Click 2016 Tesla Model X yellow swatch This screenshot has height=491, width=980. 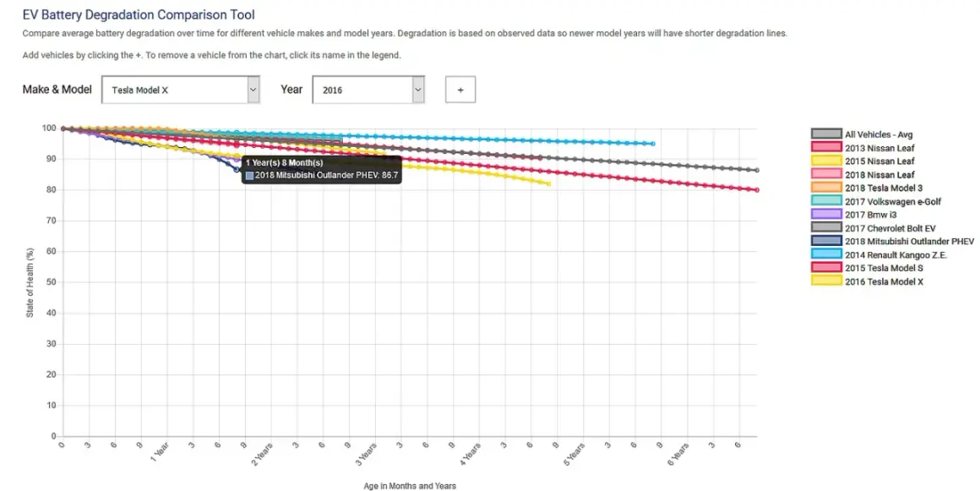(826, 281)
